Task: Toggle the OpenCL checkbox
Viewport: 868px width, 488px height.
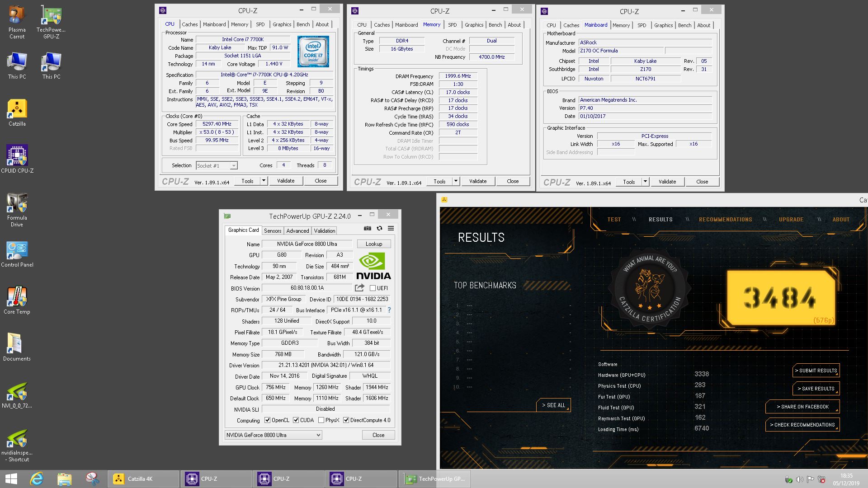Action: click(x=267, y=420)
